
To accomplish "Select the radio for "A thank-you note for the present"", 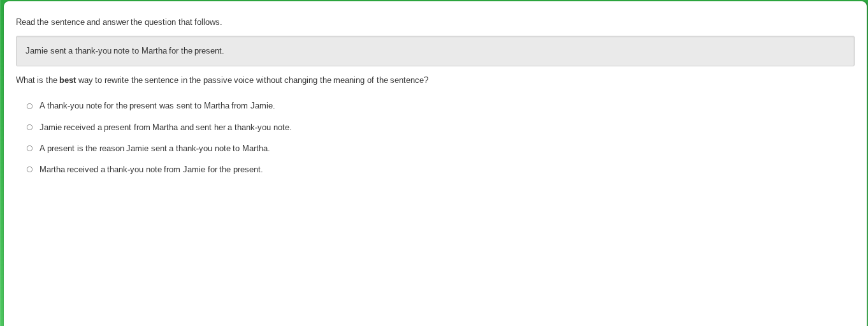I will point(29,107).
